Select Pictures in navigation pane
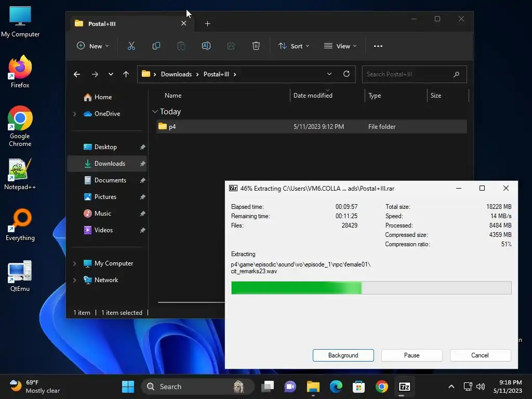The height and width of the screenshot is (399, 532). pyautogui.click(x=107, y=197)
